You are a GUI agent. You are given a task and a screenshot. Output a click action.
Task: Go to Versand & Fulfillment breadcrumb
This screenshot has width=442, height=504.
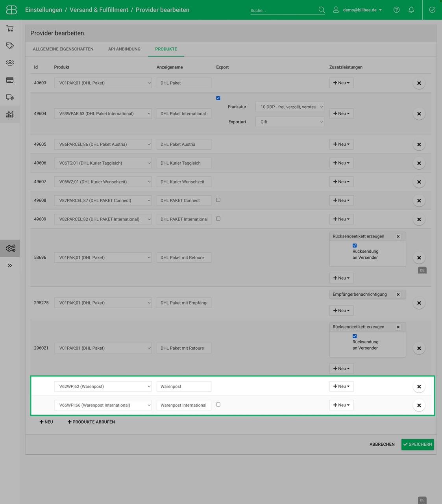(x=99, y=10)
